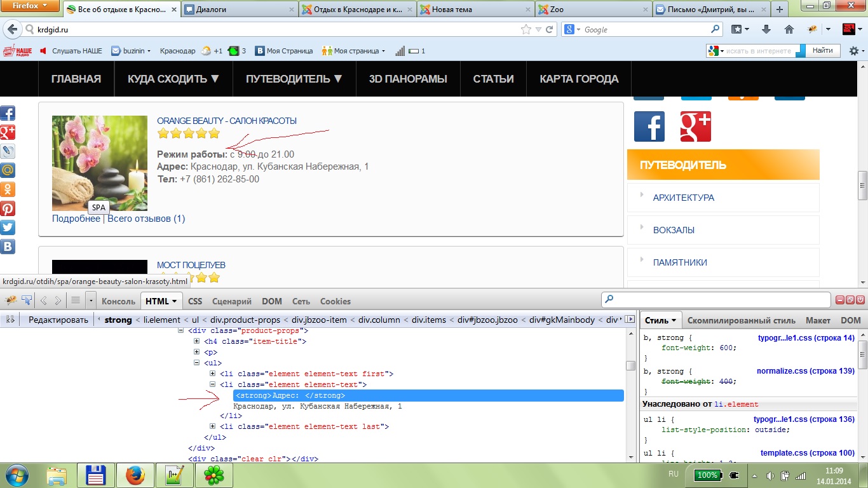Open the Bookmarks menu button
868x488 pixels.
(x=740, y=29)
